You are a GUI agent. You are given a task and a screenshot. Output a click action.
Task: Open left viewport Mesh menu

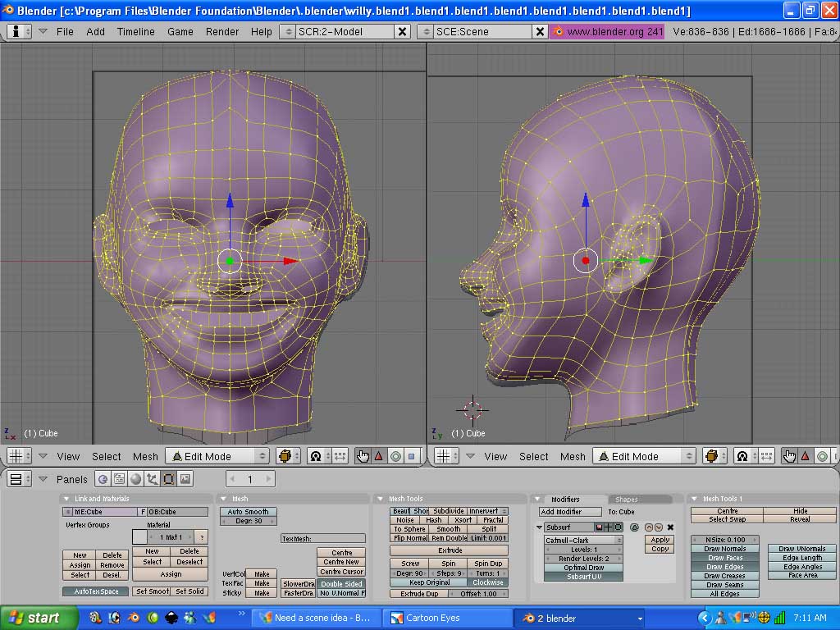pyautogui.click(x=145, y=456)
